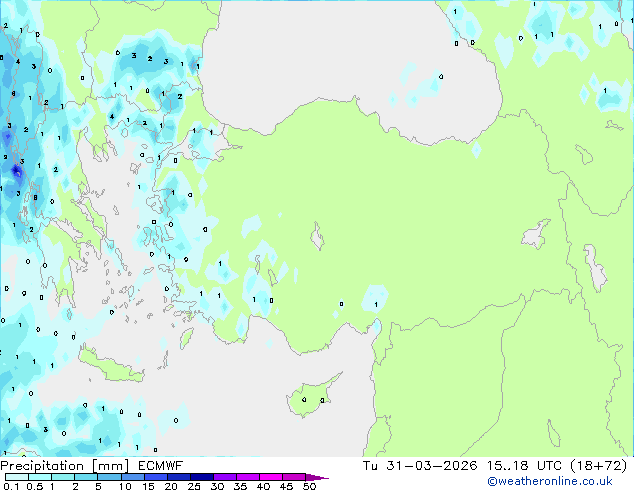
Task: Select the 10–15 mm legend color box
Action: tap(132, 477)
